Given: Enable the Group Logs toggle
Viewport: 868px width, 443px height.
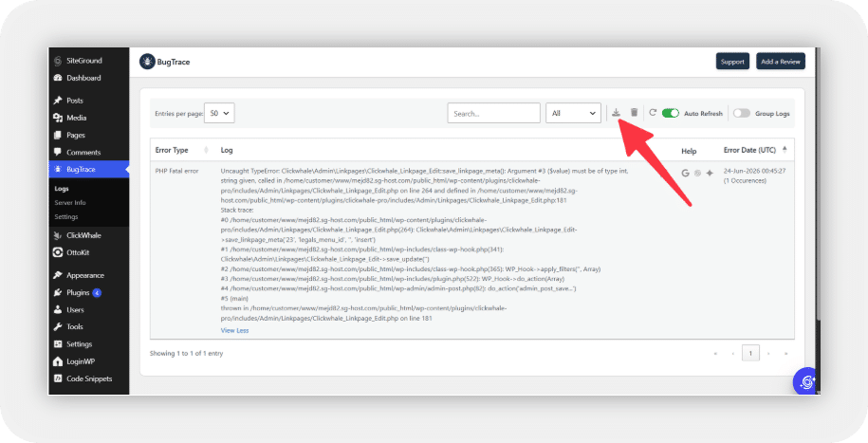Looking at the screenshot, I should (x=742, y=113).
